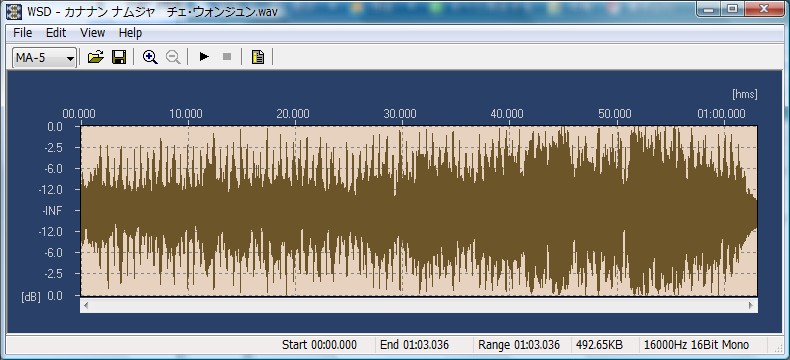Zoom in with the magnifier plus icon
The width and height of the screenshot is (790, 360).
pos(150,57)
